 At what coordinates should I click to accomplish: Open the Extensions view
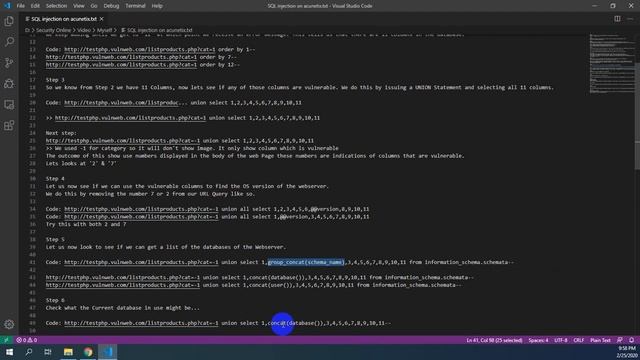coord(9,125)
